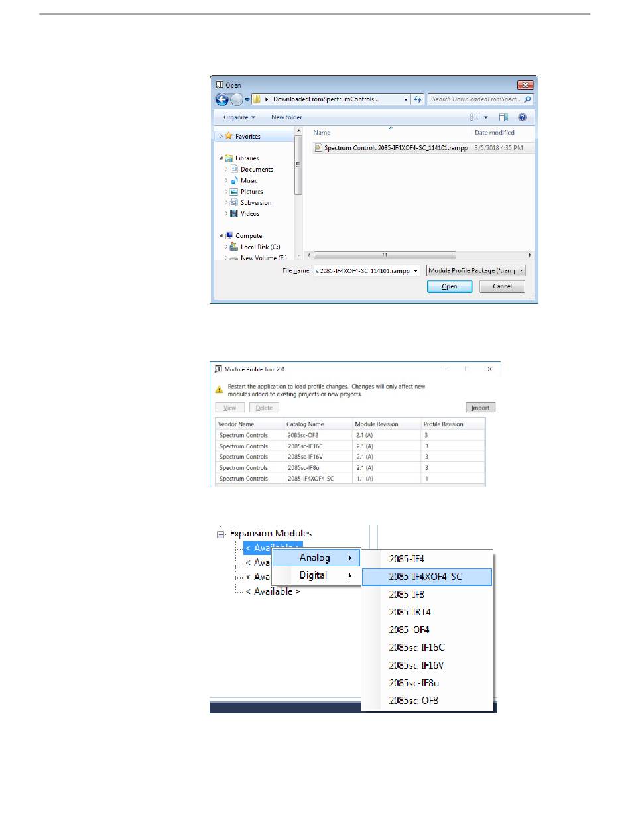Select Music library

[x=249, y=180]
